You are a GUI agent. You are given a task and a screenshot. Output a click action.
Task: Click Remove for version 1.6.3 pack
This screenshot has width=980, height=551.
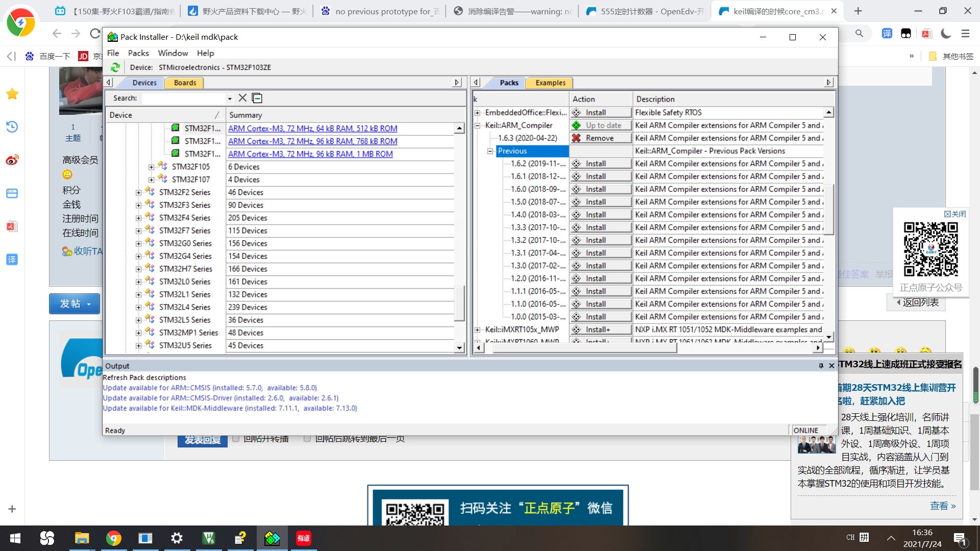(600, 138)
